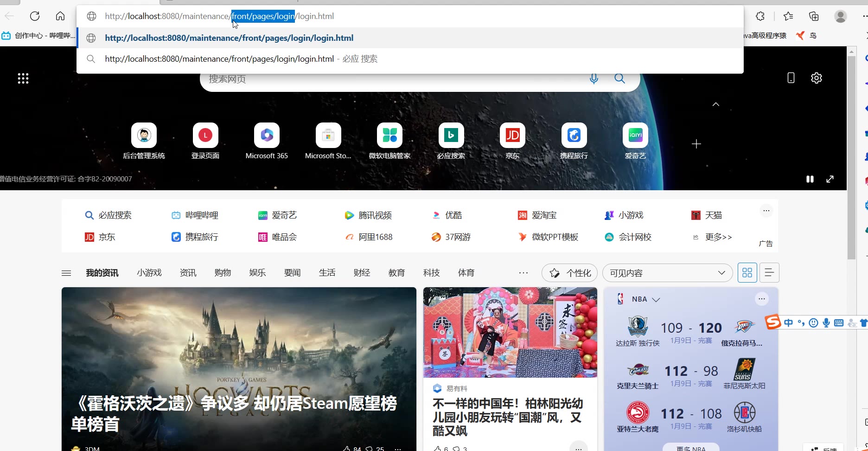
Task: Go to the browser home page icon
Action: [x=60, y=16]
